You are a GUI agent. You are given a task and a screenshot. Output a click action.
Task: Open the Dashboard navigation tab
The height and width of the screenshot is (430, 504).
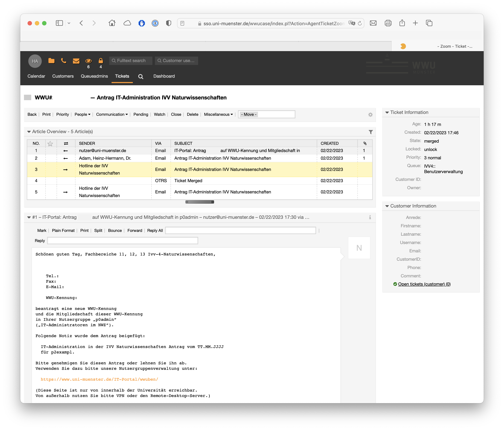[164, 76]
